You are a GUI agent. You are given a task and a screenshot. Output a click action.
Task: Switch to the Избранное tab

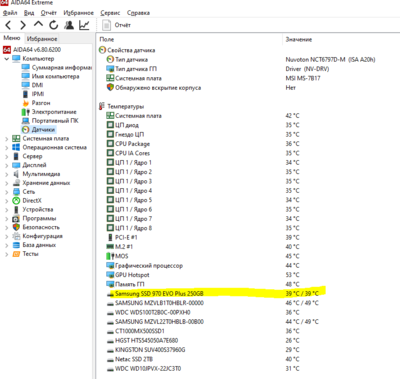[x=42, y=39]
